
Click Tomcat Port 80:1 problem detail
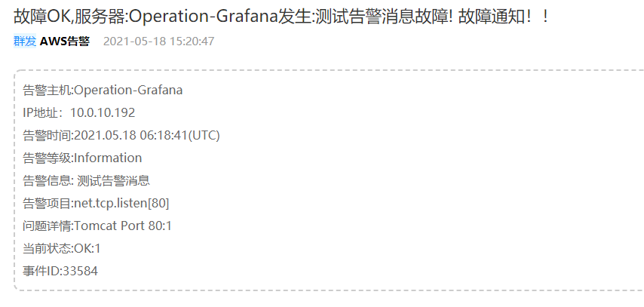click(x=123, y=226)
